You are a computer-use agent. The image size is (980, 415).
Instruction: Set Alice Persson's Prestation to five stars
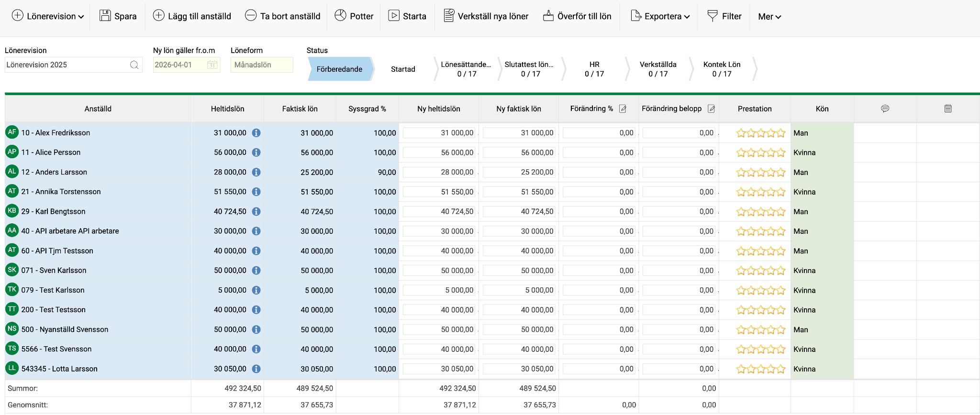pyautogui.click(x=780, y=153)
